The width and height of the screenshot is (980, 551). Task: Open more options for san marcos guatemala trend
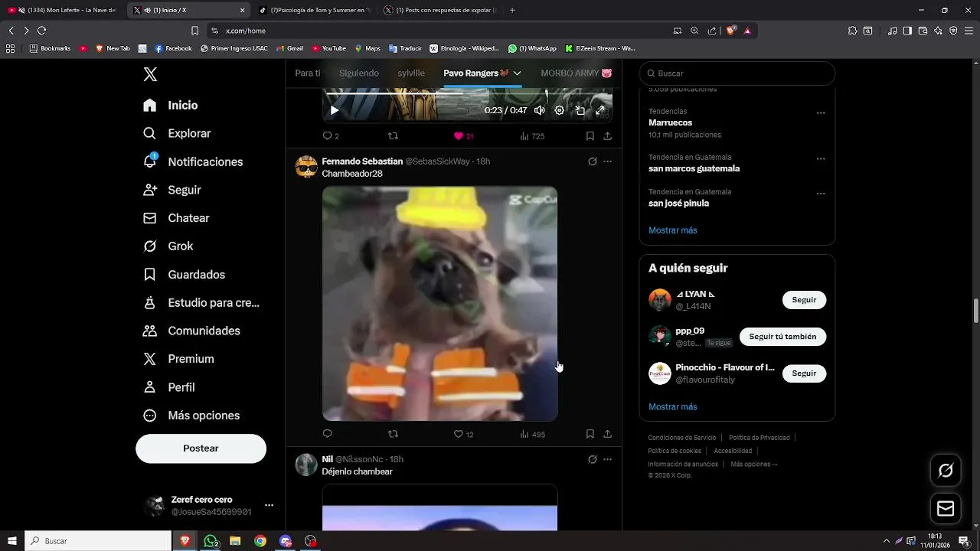coord(821,159)
